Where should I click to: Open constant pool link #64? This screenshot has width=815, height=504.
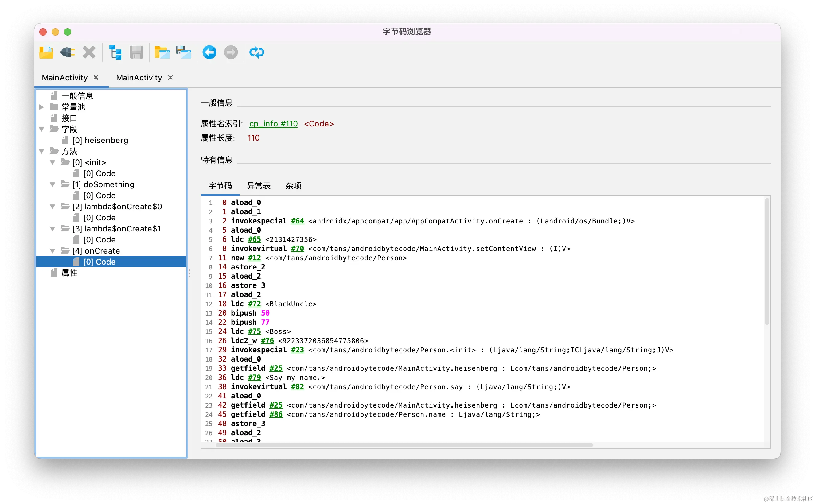297,221
